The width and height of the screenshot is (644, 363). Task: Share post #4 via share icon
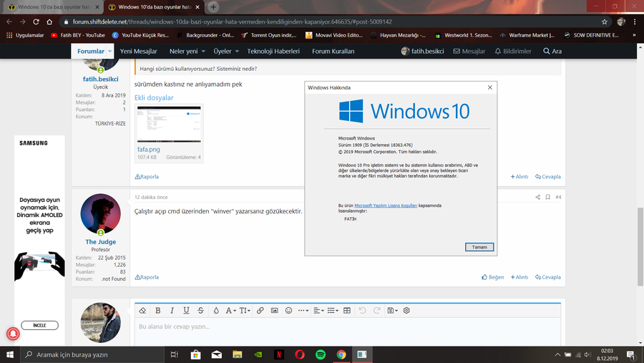(537, 198)
